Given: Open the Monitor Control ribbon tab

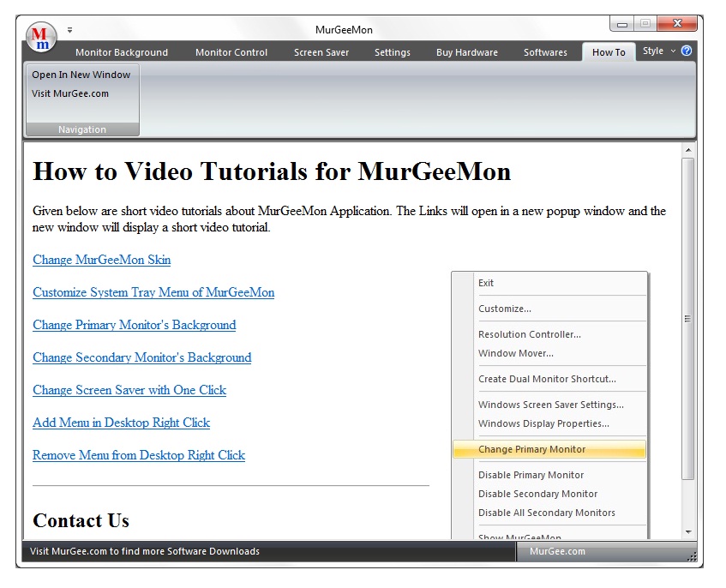Looking at the screenshot, I should [x=231, y=51].
